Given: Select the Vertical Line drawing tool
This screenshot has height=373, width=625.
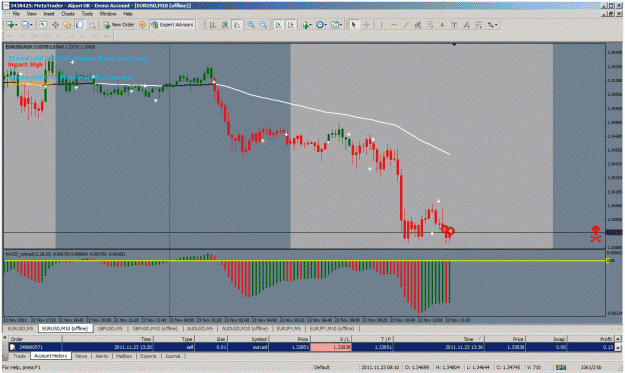Looking at the screenshot, I should (x=381, y=25).
